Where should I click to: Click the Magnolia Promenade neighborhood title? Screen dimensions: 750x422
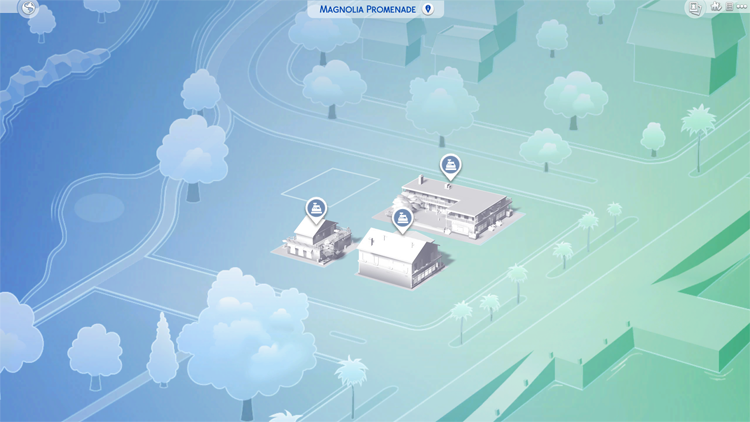point(367,9)
